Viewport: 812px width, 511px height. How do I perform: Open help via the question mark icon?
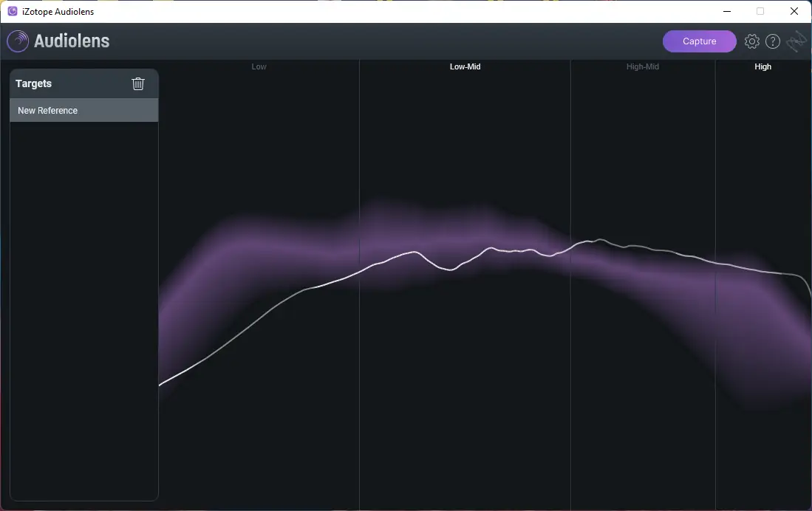(x=773, y=41)
